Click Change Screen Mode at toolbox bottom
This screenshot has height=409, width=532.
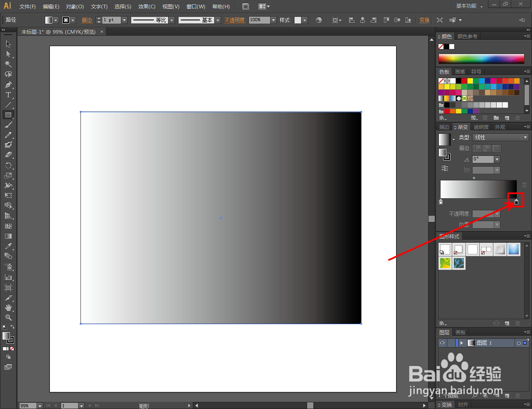click(8, 367)
